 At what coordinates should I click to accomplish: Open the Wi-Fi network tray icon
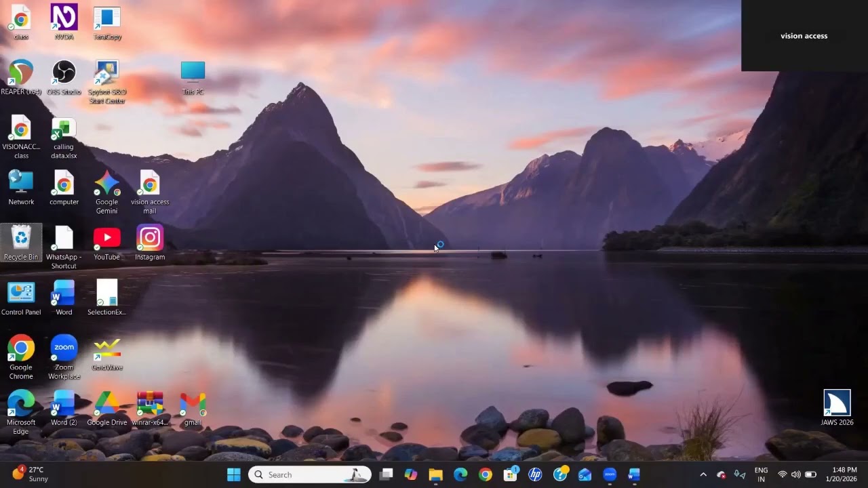pyautogui.click(x=783, y=474)
